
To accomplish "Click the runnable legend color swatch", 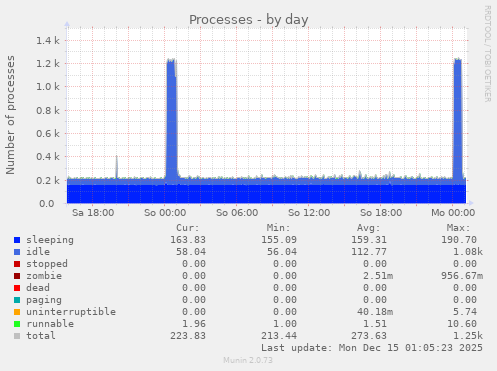I will point(17,324).
